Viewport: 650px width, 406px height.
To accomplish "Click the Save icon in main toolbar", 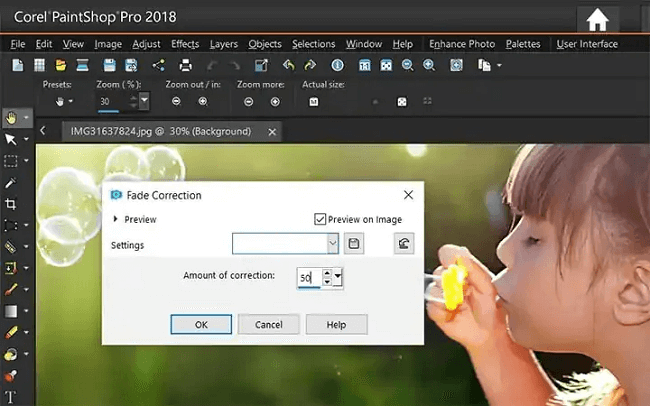I will click(x=109, y=65).
